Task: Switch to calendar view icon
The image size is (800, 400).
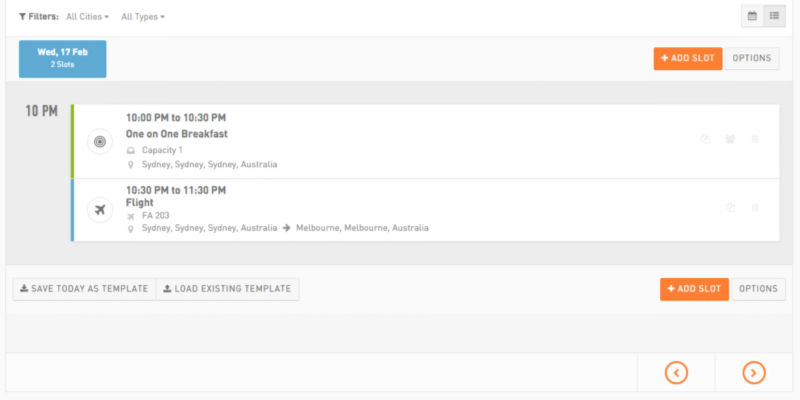Action: coord(752,16)
